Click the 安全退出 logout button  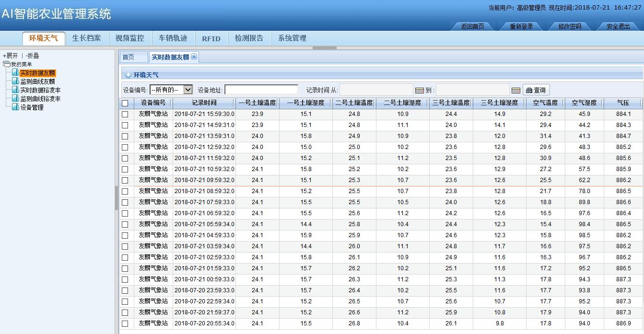[618, 27]
